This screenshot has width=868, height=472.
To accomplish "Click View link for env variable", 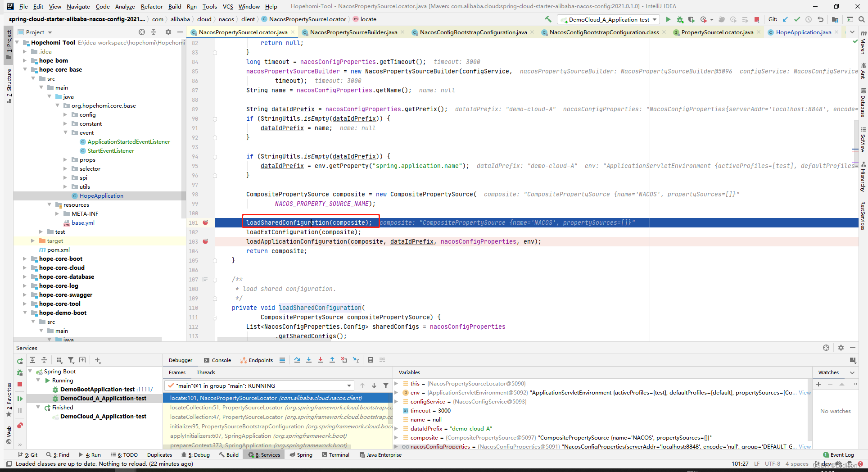I will pos(805,393).
